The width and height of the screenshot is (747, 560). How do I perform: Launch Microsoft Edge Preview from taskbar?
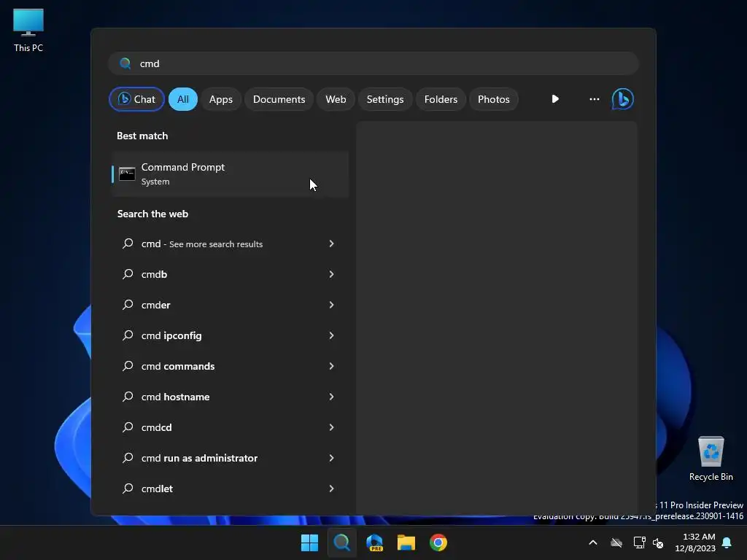point(374,542)
